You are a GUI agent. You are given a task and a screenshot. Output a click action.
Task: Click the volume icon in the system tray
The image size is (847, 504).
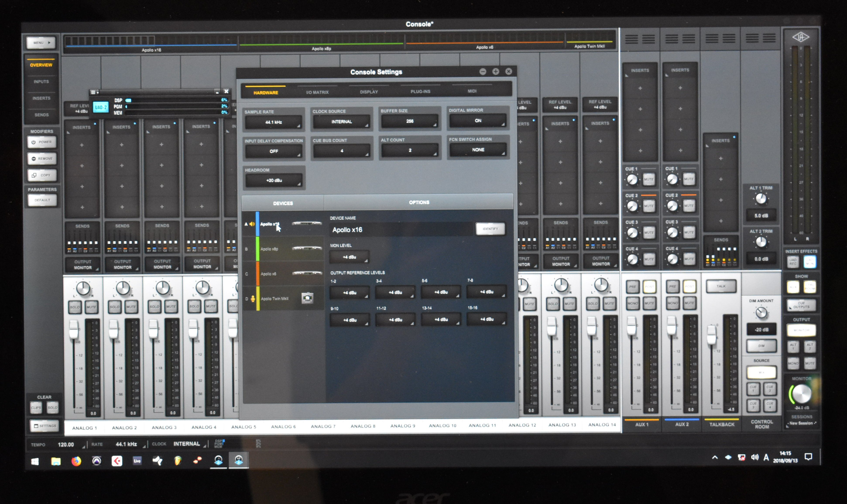(754, 457)
